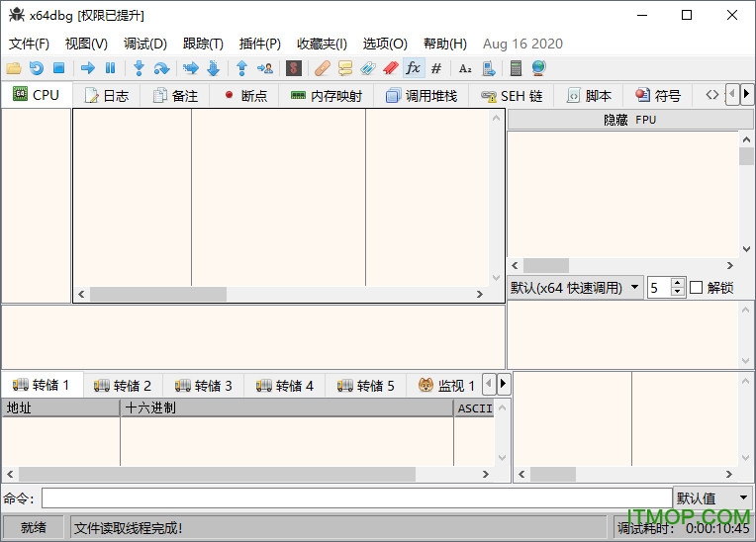Click the run arrow icon

(88, 68)
